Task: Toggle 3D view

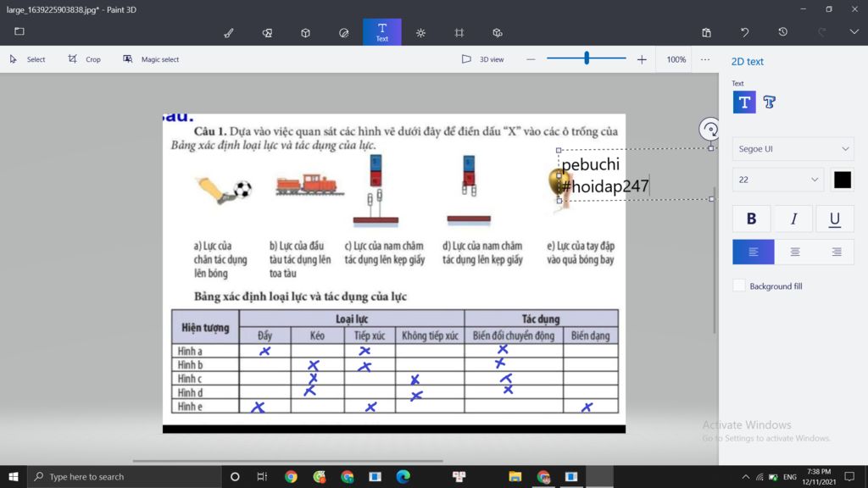Action: 483,59
